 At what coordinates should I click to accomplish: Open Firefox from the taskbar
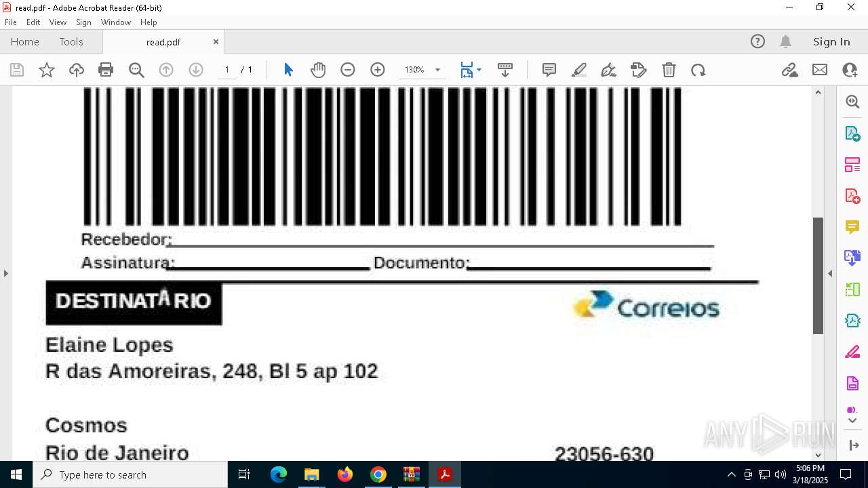[x=345, y=474]
